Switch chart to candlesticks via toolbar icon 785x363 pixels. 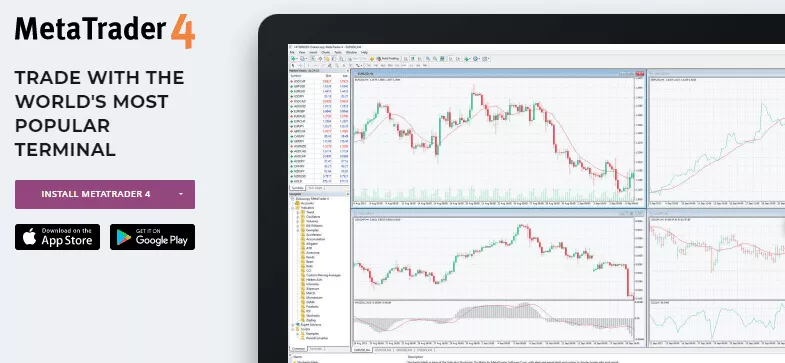413,59
